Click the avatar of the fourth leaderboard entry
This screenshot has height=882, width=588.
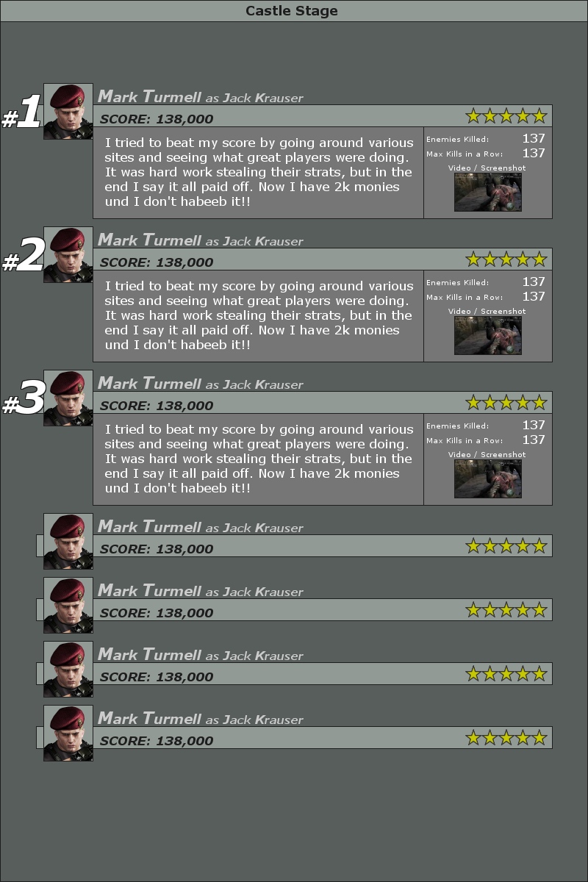click(68, 542)
